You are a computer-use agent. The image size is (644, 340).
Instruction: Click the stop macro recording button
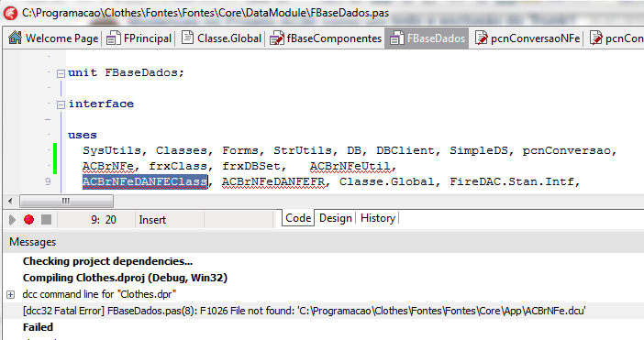tap(47, 219)
